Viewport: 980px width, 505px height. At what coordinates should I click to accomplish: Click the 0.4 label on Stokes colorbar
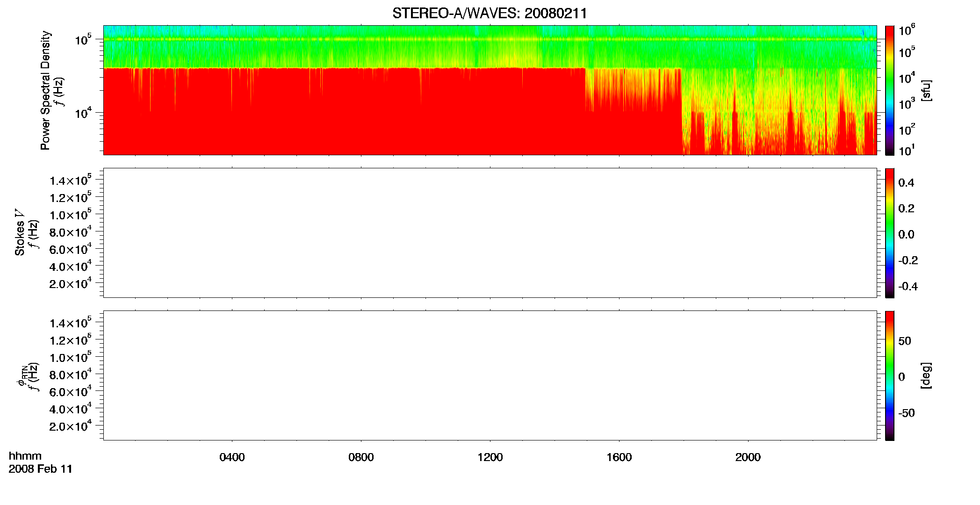click(906, 183)
